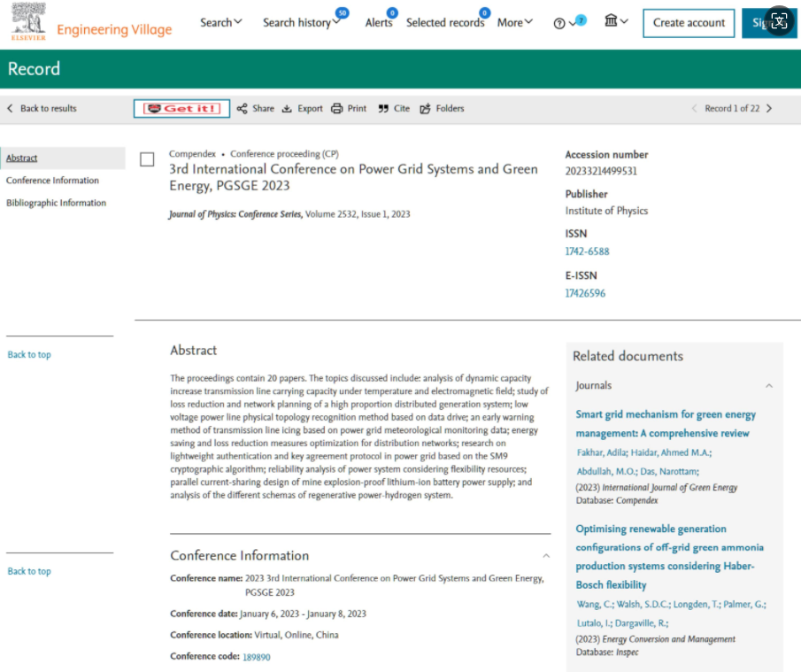This screenshot has height=672, width=801.
Task: Click the Export download icon
Action: (x=287, y=108)
